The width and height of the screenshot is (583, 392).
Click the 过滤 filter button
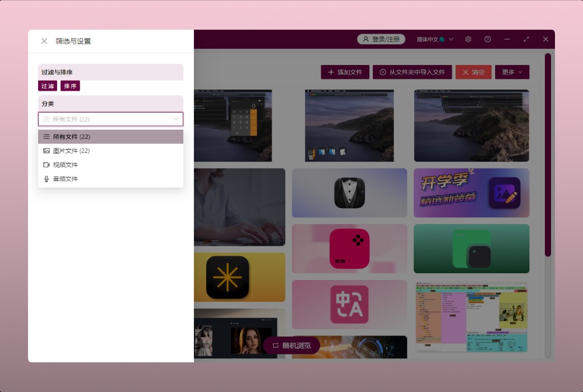pos(48,86)
